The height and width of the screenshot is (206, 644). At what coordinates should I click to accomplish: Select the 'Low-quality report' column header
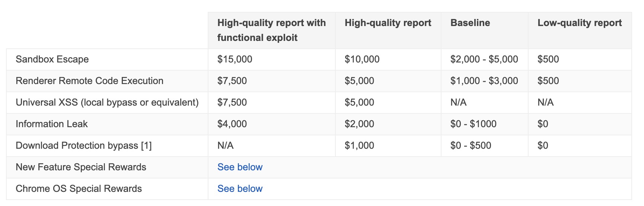[x=579, y=23]
